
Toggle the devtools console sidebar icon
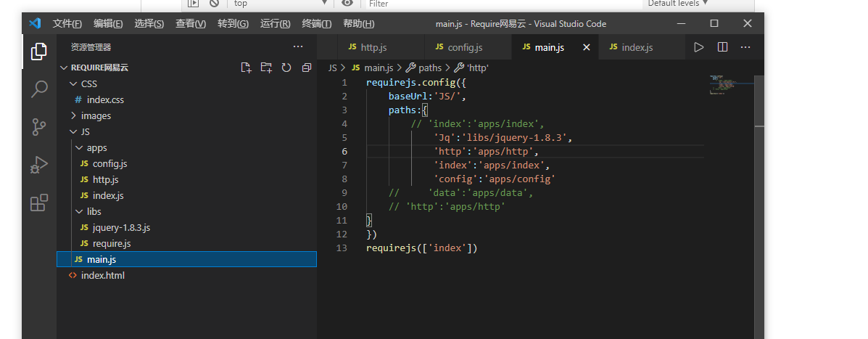pos(193,4)
